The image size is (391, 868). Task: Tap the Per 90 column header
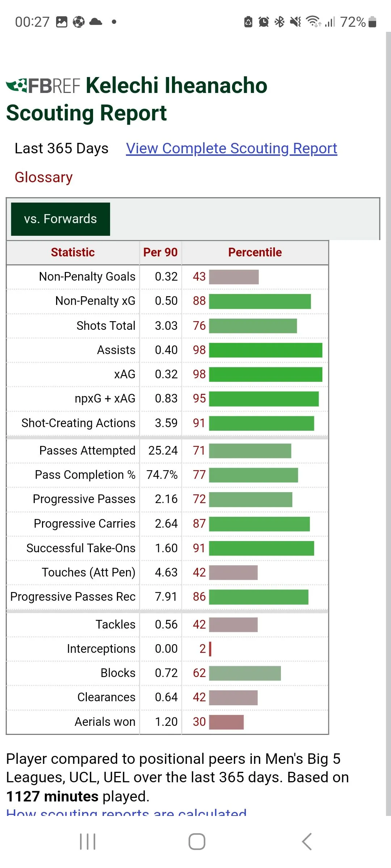pyautogui.click(x=160, y=252)
